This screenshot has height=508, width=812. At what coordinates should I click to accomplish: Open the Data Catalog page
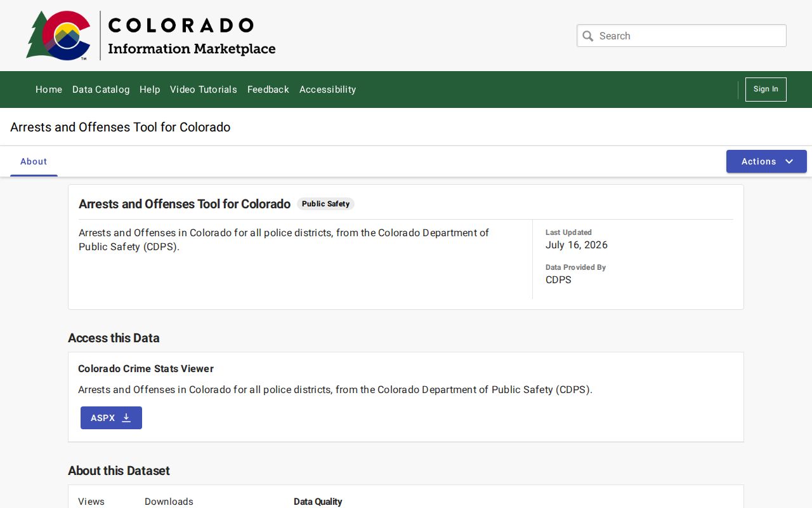click(101, 90)
